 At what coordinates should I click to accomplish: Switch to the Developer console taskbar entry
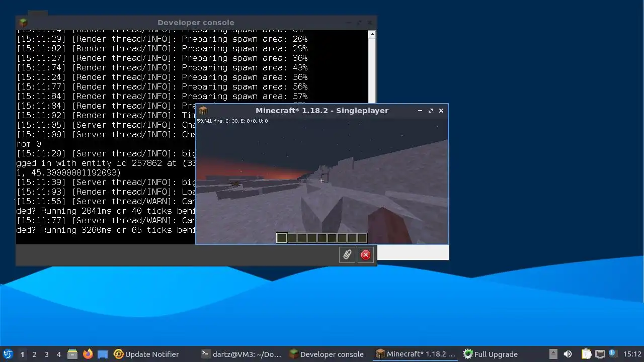coord(327,354)
